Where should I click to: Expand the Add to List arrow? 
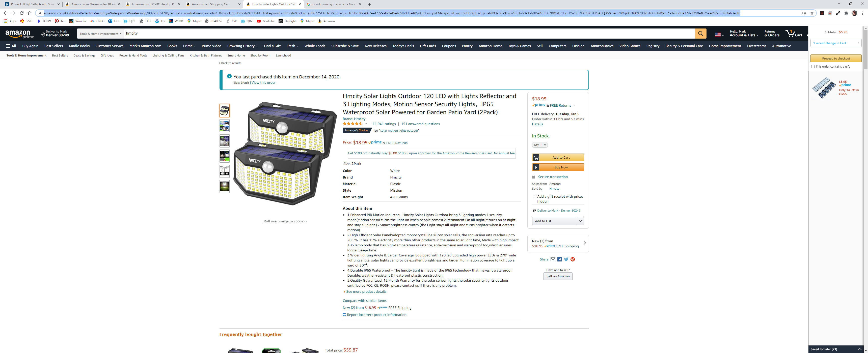[x=581, y=221]
